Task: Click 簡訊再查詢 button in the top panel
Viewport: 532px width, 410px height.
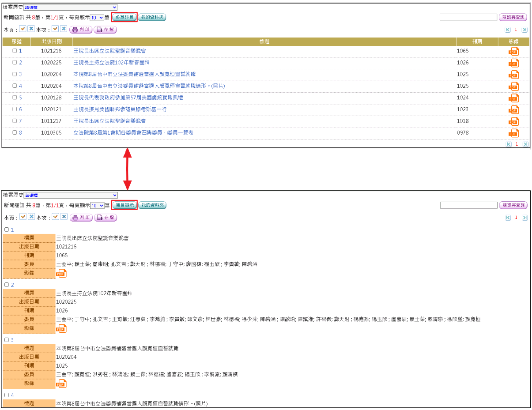Action: (513, 17)
